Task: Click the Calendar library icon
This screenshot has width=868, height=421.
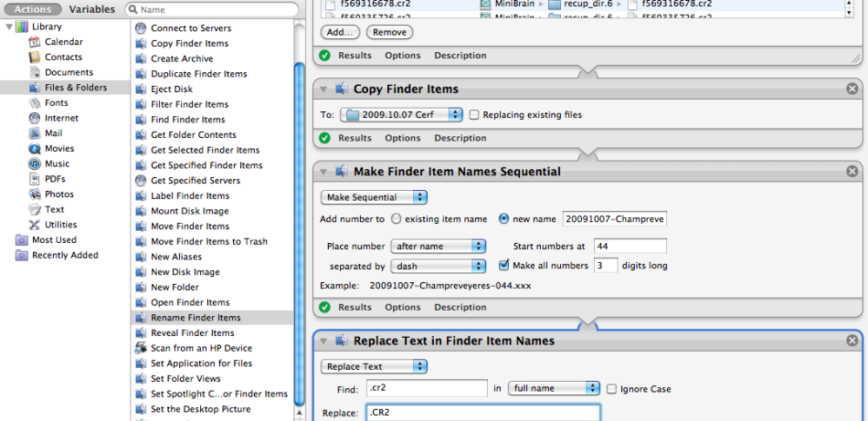Action: pos(34,42)
